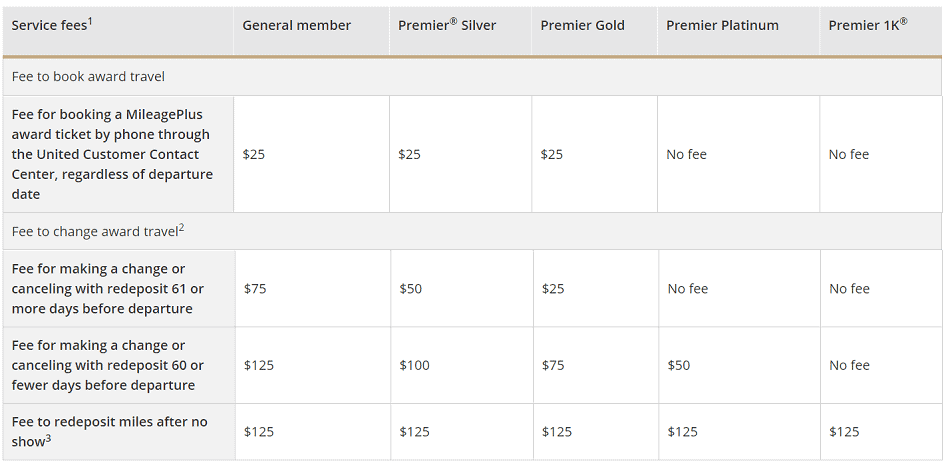
Task: Select the Premier Gold column header
Action: pos(582,25)
